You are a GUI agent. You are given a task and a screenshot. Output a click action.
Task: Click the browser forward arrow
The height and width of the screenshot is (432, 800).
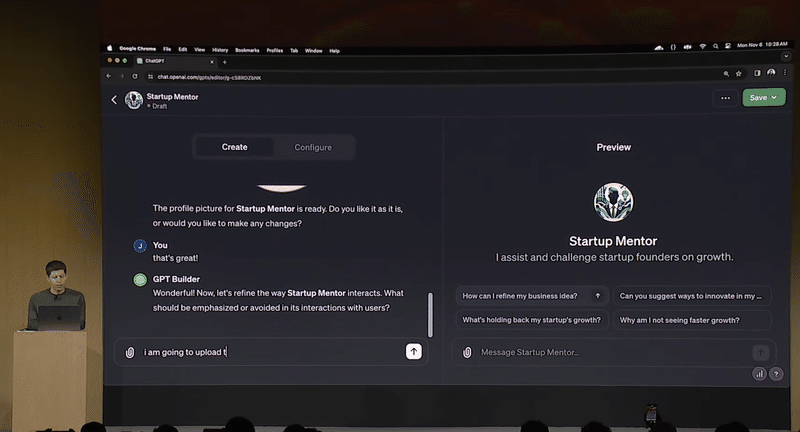pos(121,77)
